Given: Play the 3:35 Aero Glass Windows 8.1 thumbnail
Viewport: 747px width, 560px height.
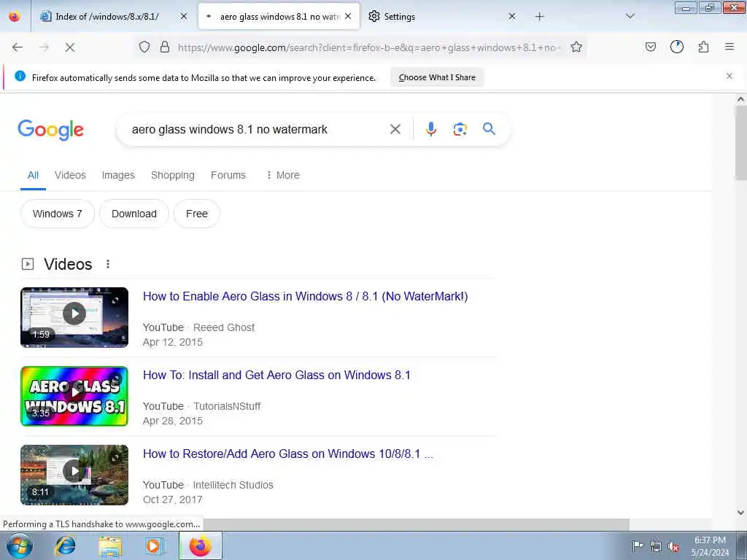Looking at the screenshot, I should pyautogui.click(x=74, y=396).
